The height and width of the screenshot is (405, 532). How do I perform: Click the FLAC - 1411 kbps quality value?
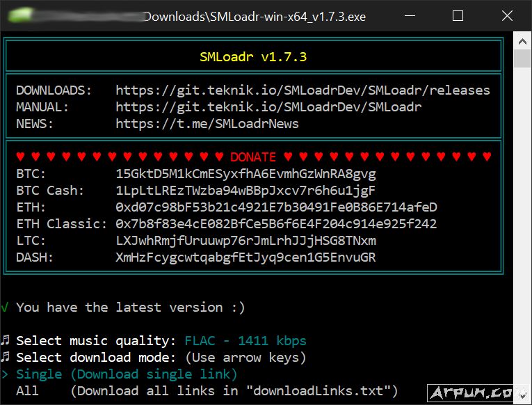pos(245,341)
